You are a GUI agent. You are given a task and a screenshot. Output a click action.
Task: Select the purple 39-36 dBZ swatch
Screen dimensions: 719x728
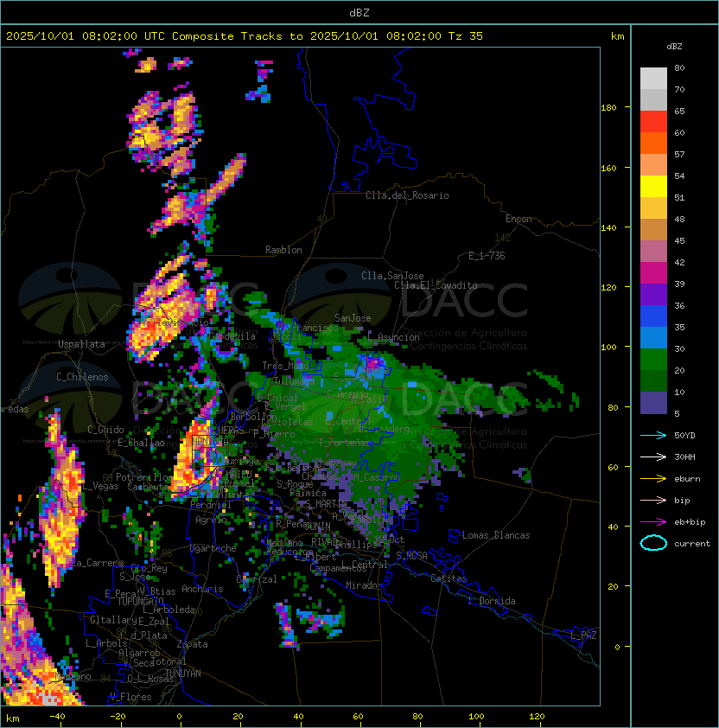tap(653, 295)
